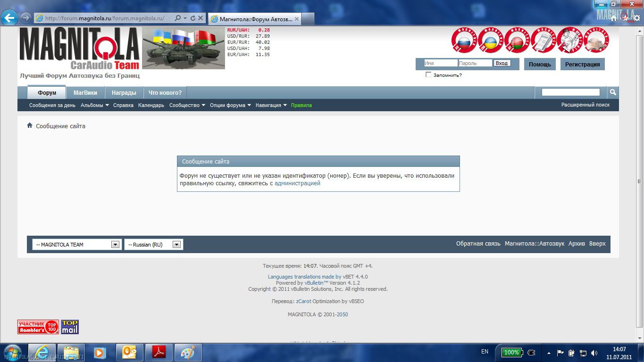Click the Russian flag Magnitola icon

[464, 41]
